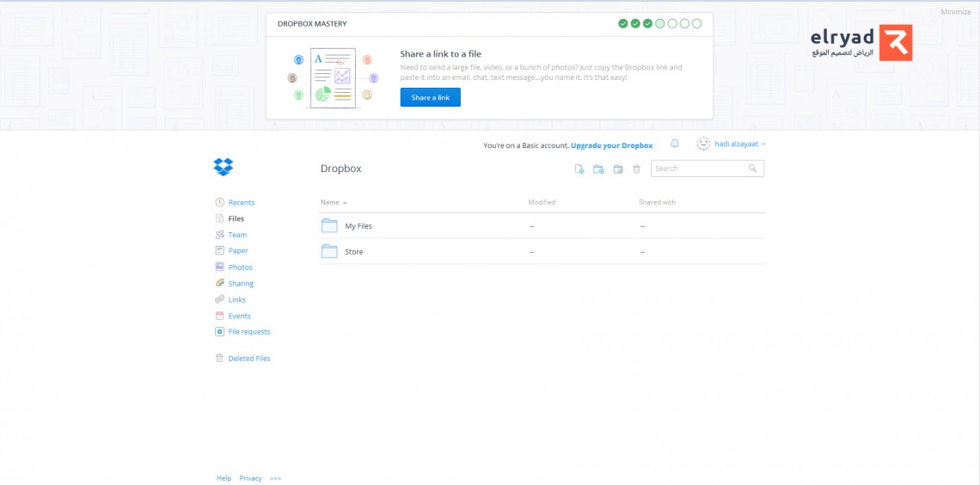Click the calendar icon next to Events
Image resolution: width=980 pixels, height=485 pixels.
click(219, 316)
